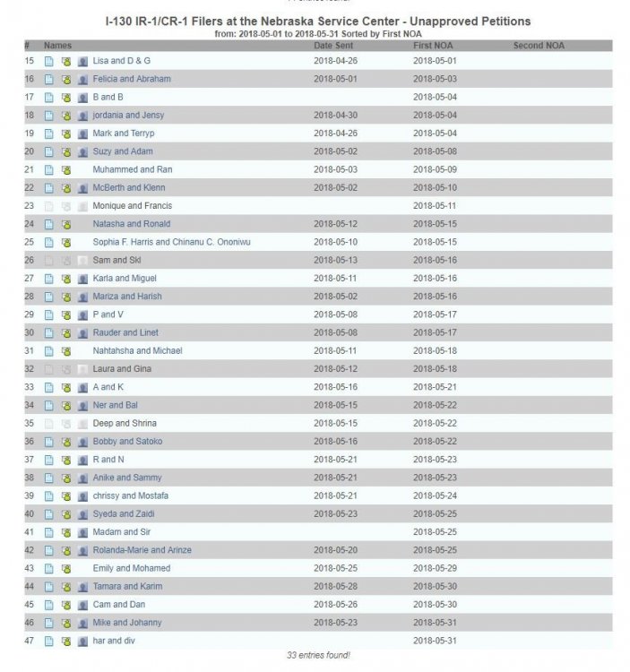Click avatar icon beside McBerth and Klenn

click(x=82, y=188)
